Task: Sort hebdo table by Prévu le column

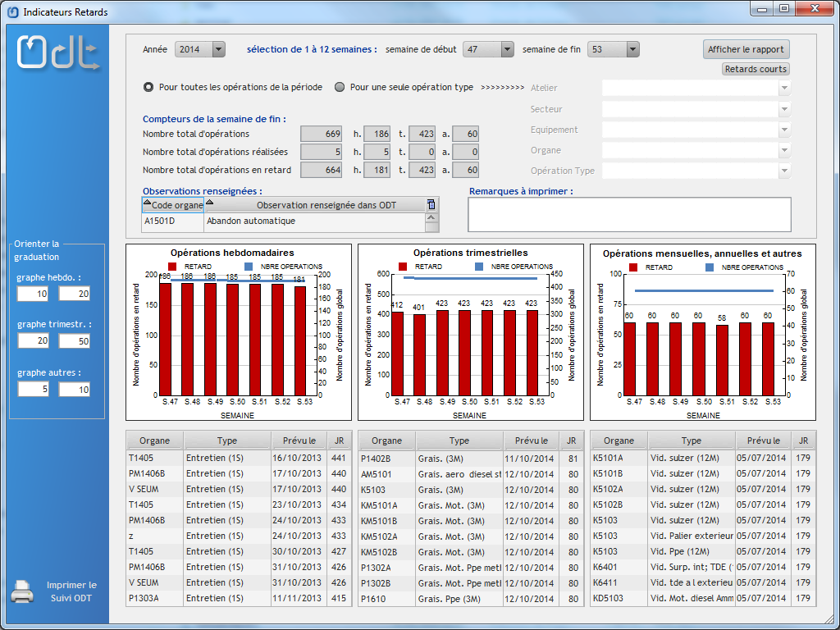Action: [299, 441]
